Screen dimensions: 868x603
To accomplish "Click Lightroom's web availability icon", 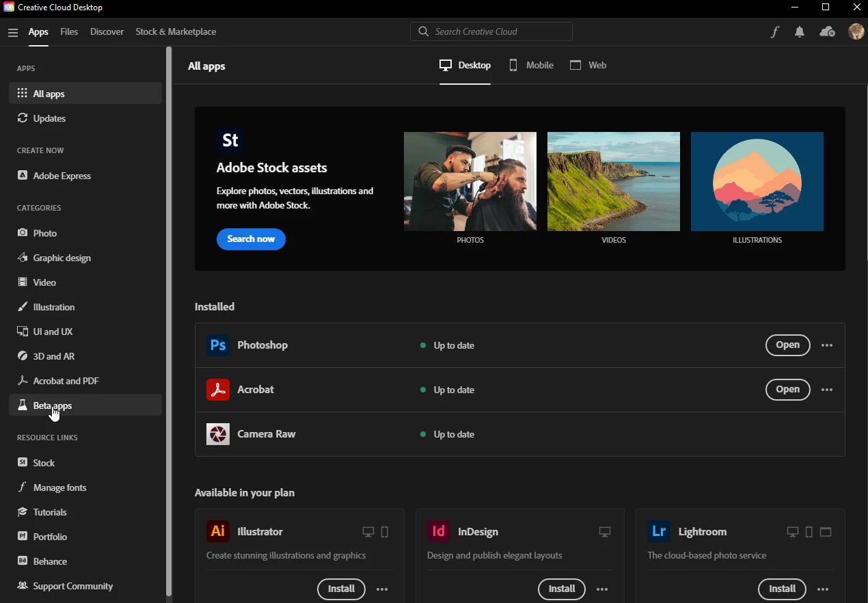I will [x=826, y=532].
